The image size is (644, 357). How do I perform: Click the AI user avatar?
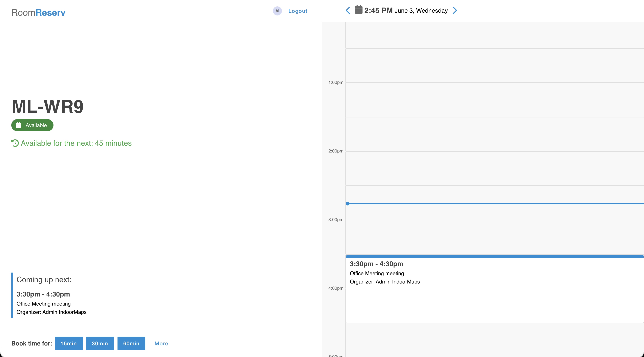coord(277,11)
